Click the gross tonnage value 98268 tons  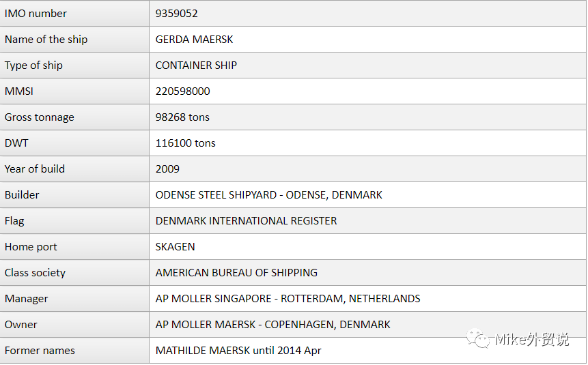coord(182,117)
